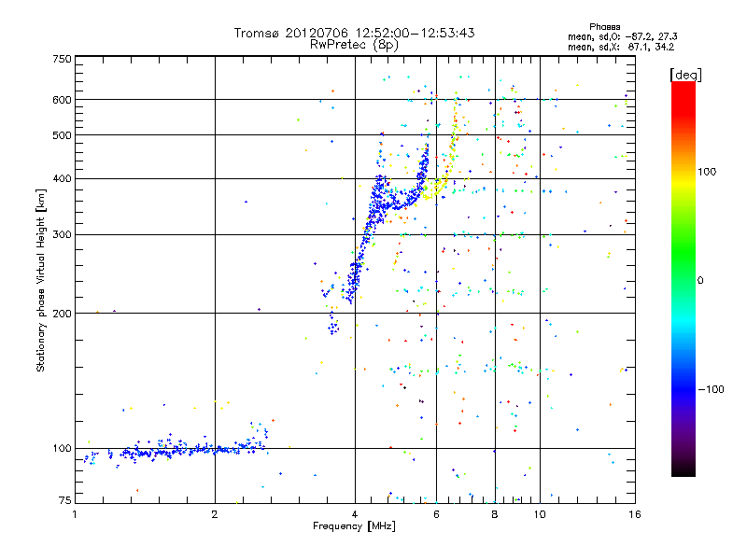Click the x-axis tick label '8'
The height and width of the screenshot is (560, 747).
495,514
